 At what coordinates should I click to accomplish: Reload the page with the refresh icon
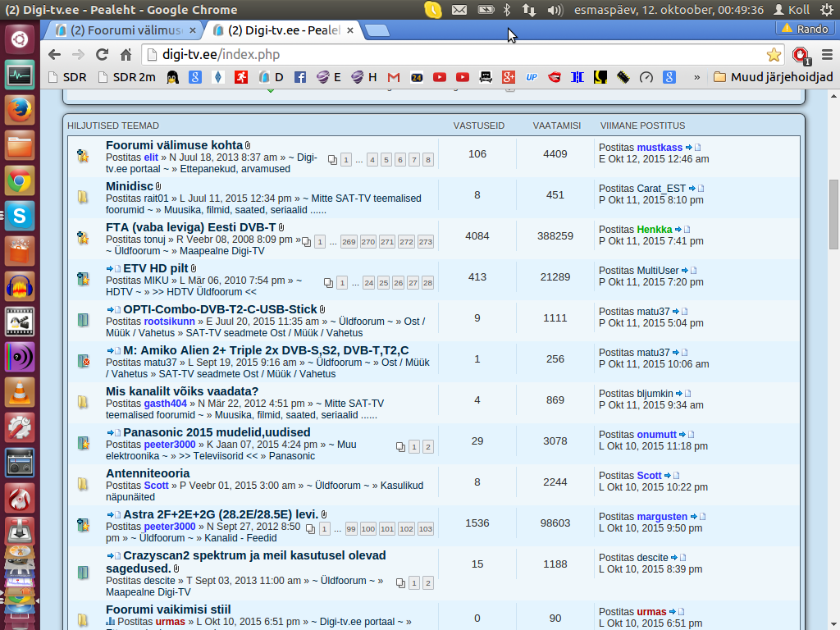pyautogui.click(x=102, y=55)
